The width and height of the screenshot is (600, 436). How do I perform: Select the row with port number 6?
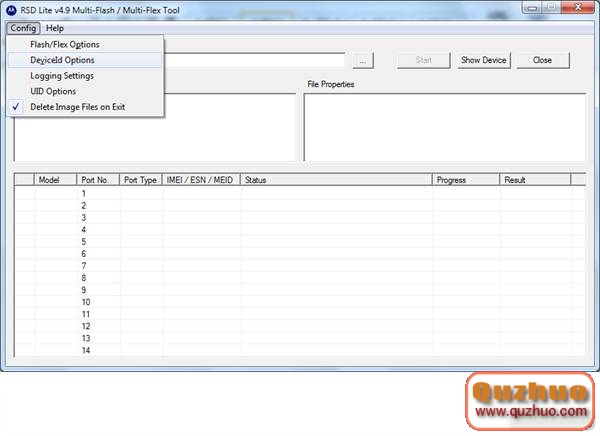300,254
